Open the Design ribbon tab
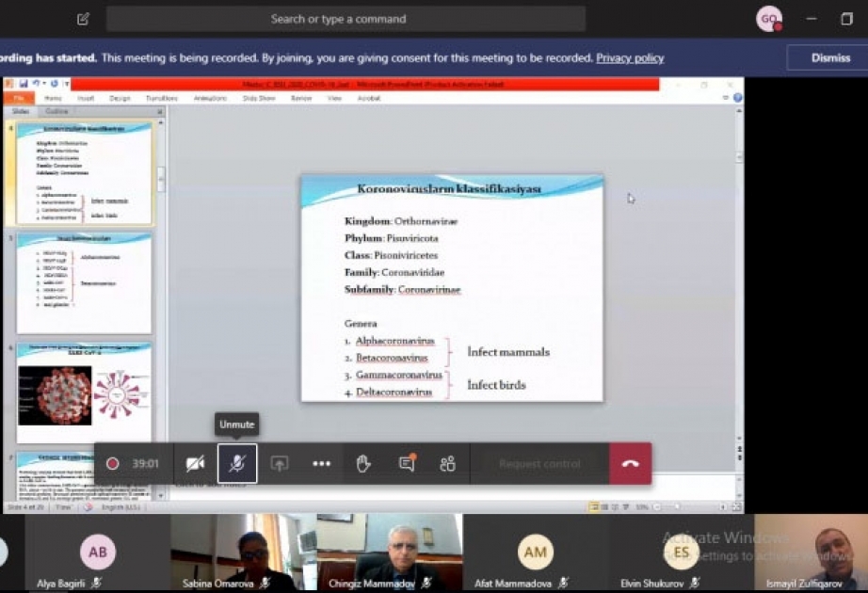Viewport: 868px width, 593px height. 120,98
